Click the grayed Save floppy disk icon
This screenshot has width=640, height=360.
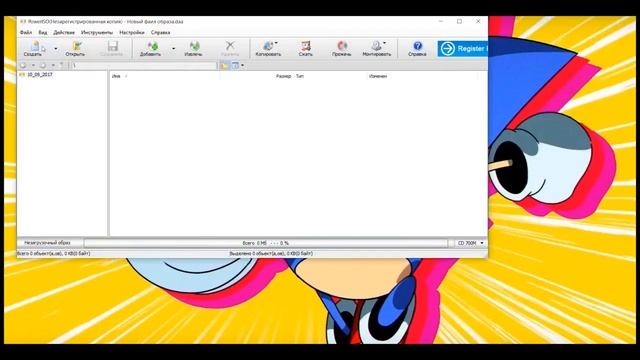[x=112, y=49]
